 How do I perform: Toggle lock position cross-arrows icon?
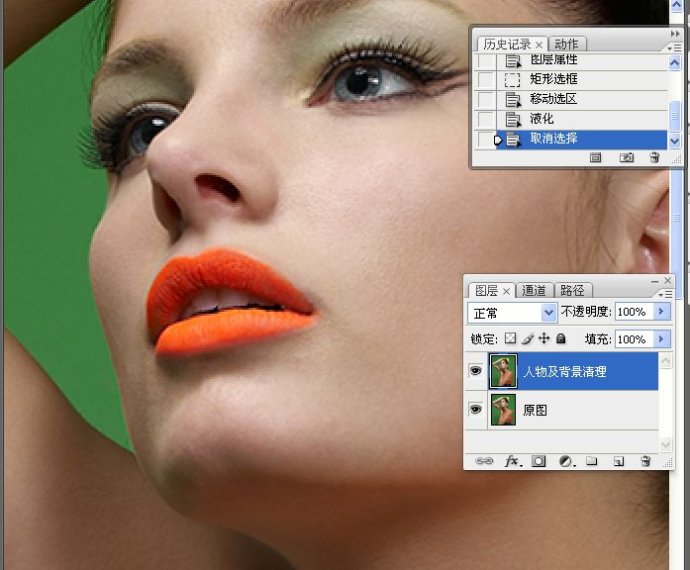544,338
